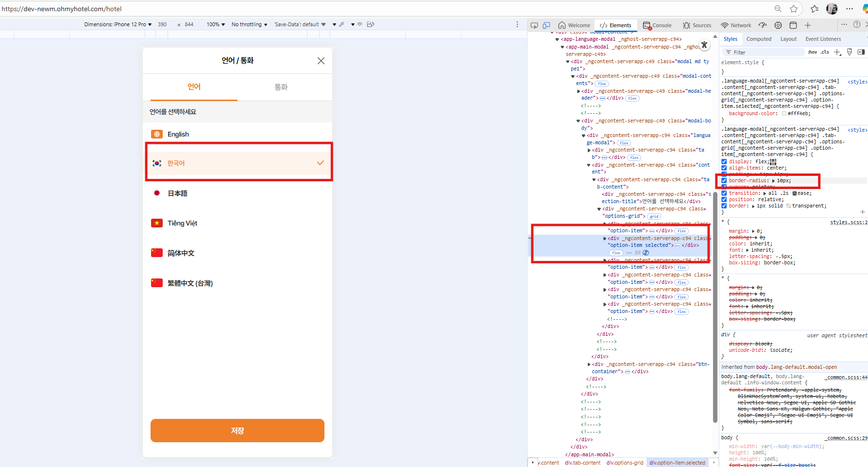Expand the btn-container div node

(589, 364)
